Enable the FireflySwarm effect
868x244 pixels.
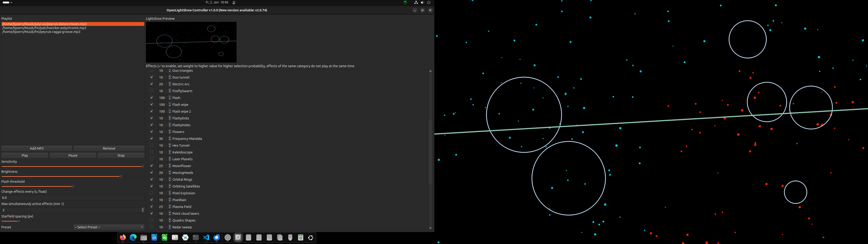[x=151, y=90]
